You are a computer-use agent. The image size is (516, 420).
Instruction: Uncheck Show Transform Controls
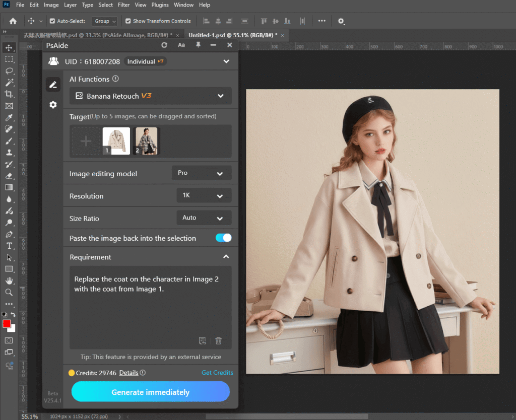(x=128, y=21)
